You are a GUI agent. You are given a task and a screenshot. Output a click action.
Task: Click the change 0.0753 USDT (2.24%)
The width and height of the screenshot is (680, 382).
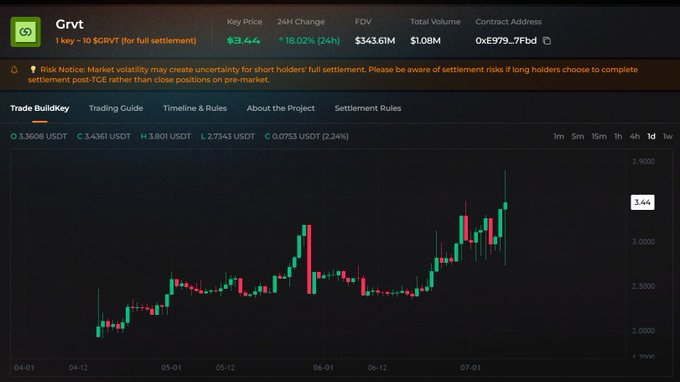307,136
